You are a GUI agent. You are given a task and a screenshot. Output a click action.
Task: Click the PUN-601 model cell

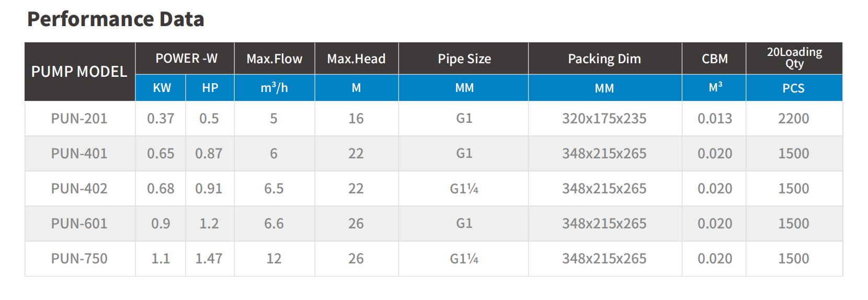79,224
